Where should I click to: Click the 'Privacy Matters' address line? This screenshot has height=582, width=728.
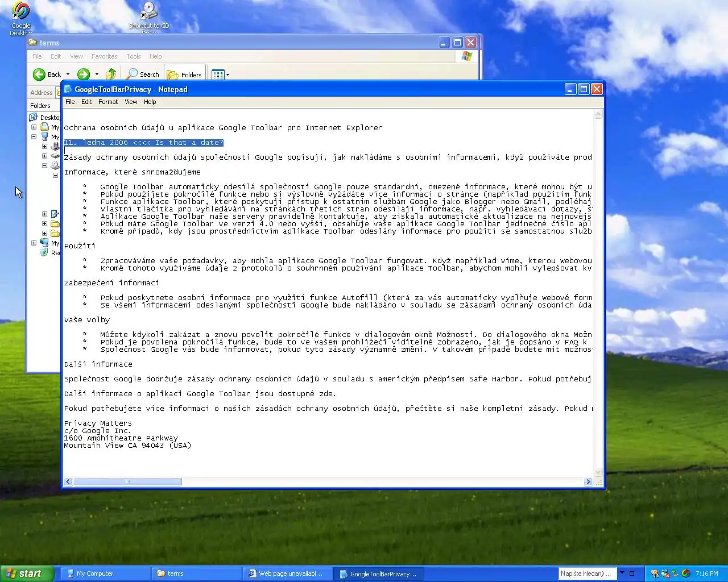(98, 423)
